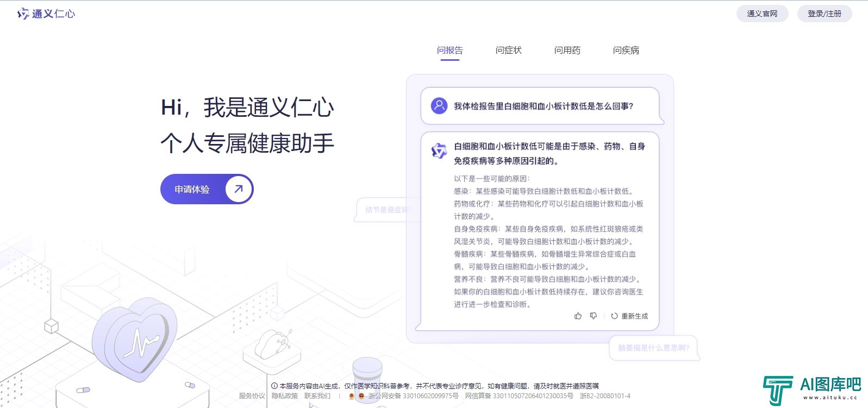The width and height of the screenshot is (868, 408).
Task: Click the 个人专属健康助手 heading
Action: tap(247, 143)
